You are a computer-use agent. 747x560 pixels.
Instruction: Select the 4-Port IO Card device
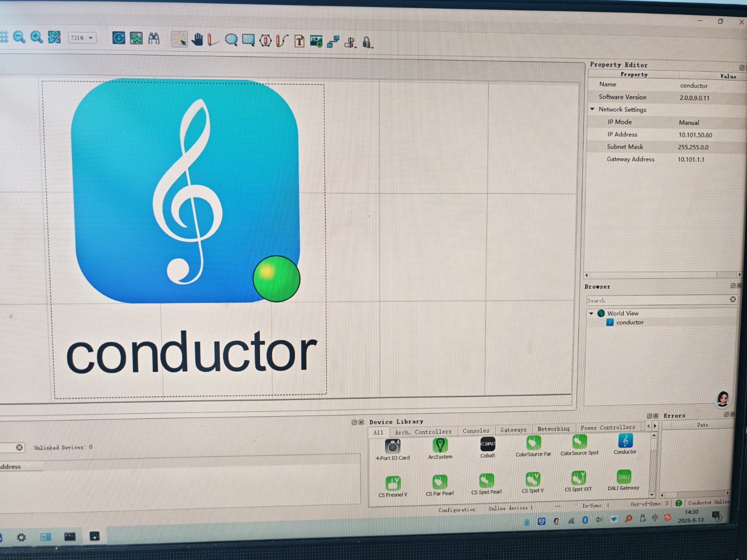(x=393, y=450)
